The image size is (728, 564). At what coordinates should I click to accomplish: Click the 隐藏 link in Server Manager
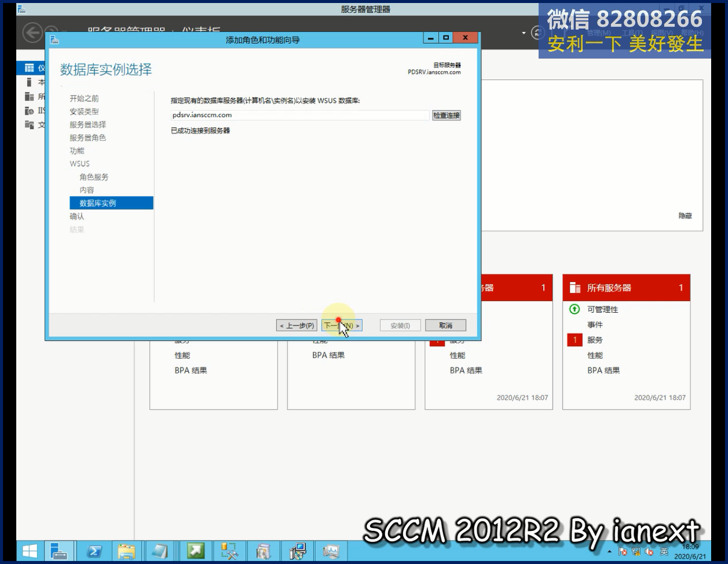click(x=685, y=216)
